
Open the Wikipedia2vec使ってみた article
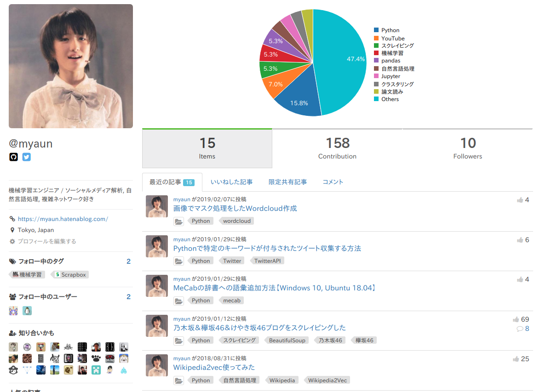pos(214,367)
